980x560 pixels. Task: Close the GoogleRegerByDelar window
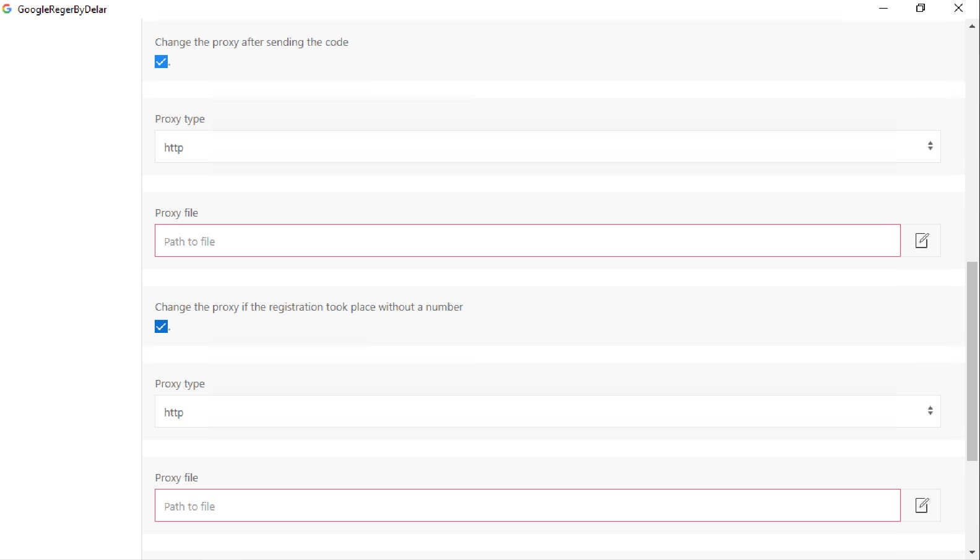(958, 9)
